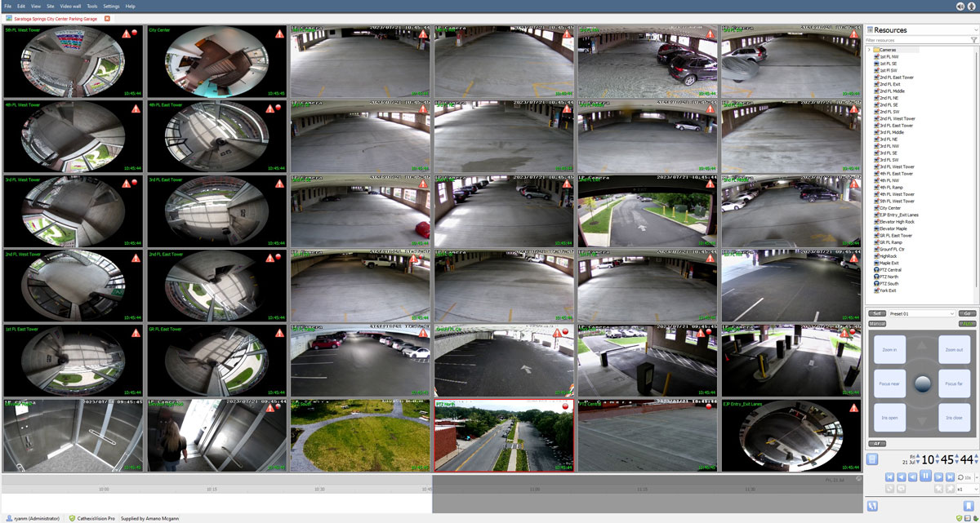Select PTZ North camera in the resource list
This screenshot has width=980, height=523.
point(889,277)
